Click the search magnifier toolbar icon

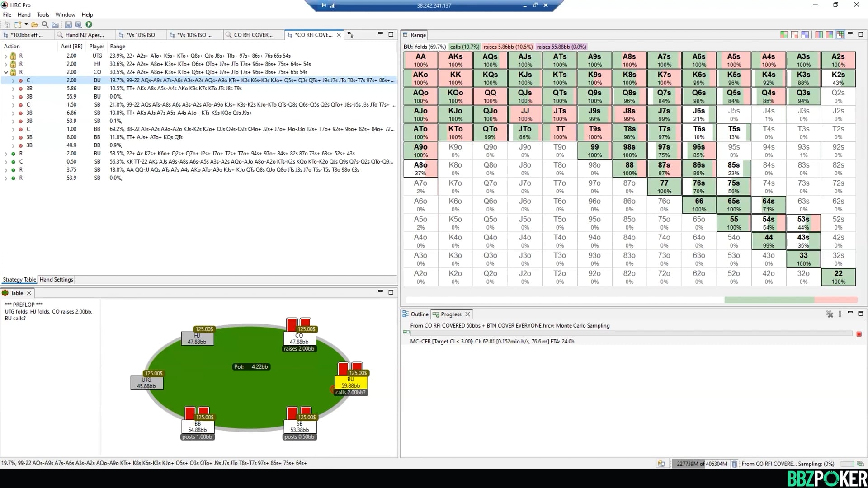point(44,25)
